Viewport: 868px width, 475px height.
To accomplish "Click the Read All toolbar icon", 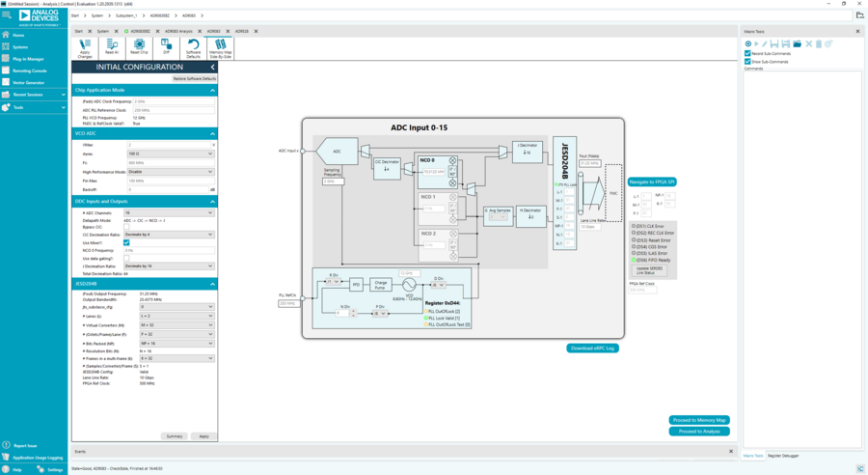I will tap(112, 48).
